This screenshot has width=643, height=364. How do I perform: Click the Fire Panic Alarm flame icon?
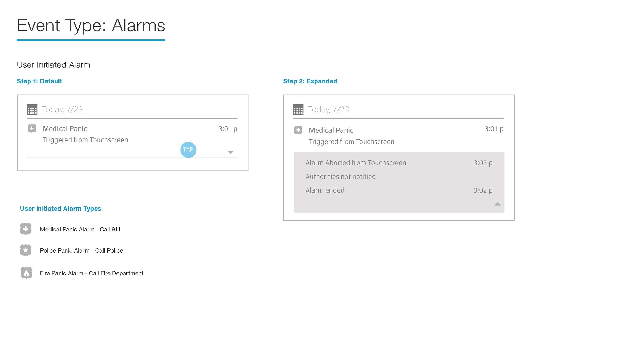(x=26, y=273)
